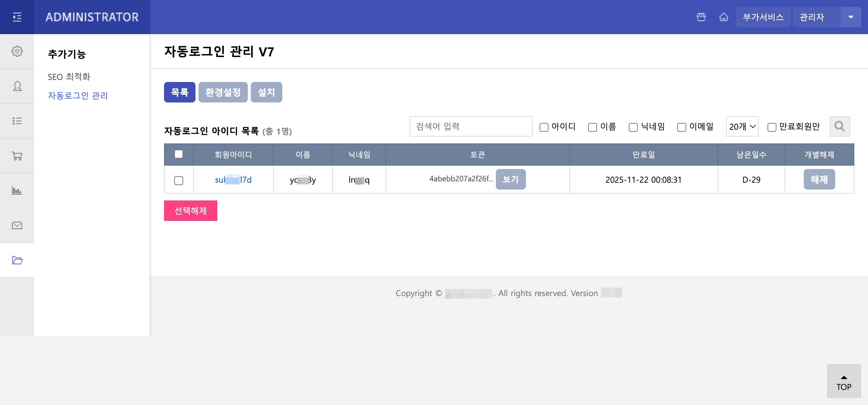The width and height of the screenshot is (868, 405).
Task: Select the mail envelope icon in sidebar
Action: (17, 225)
